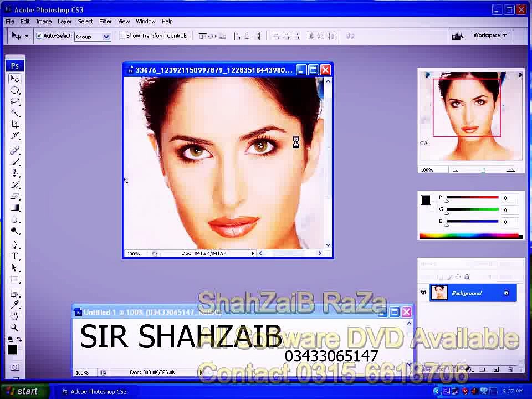Image resolution: width=532 pixels, height=399 pixels.
Task: Select the Gradient tool
Action: point(14,207)
